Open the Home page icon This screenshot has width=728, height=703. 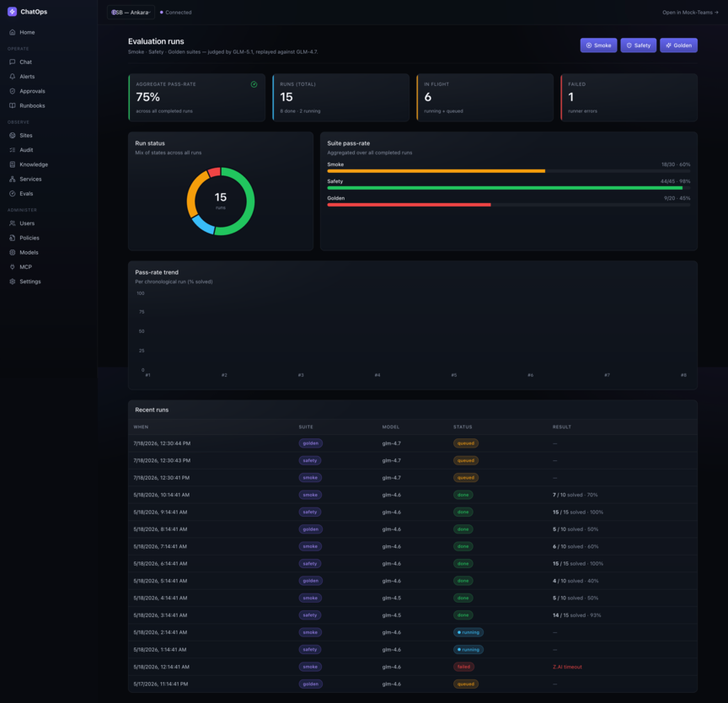(13, 32)
